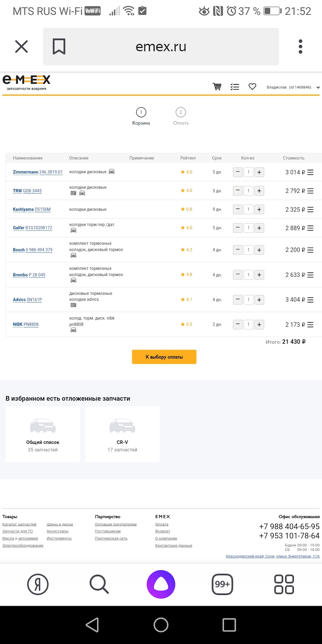The height and width of the screenshot is (644, 322).
Task: Open options menu for TRW GDB 3445 row
Action: click(310, 191)
